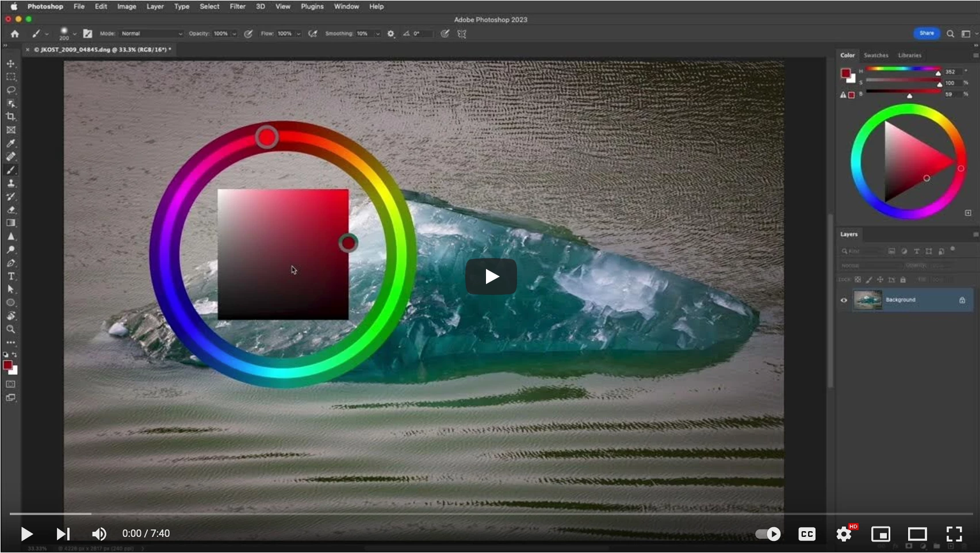Select the Brush tool in the toolbar
The image size is (980, 553).
(11, 170)
